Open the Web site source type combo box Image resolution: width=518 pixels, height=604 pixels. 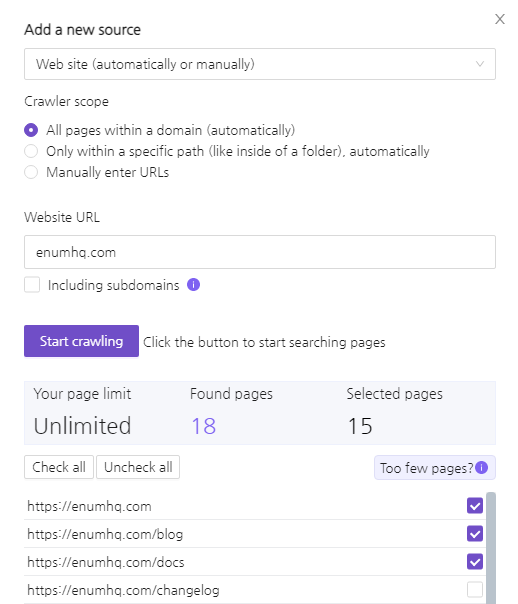[x=260, y=64]
